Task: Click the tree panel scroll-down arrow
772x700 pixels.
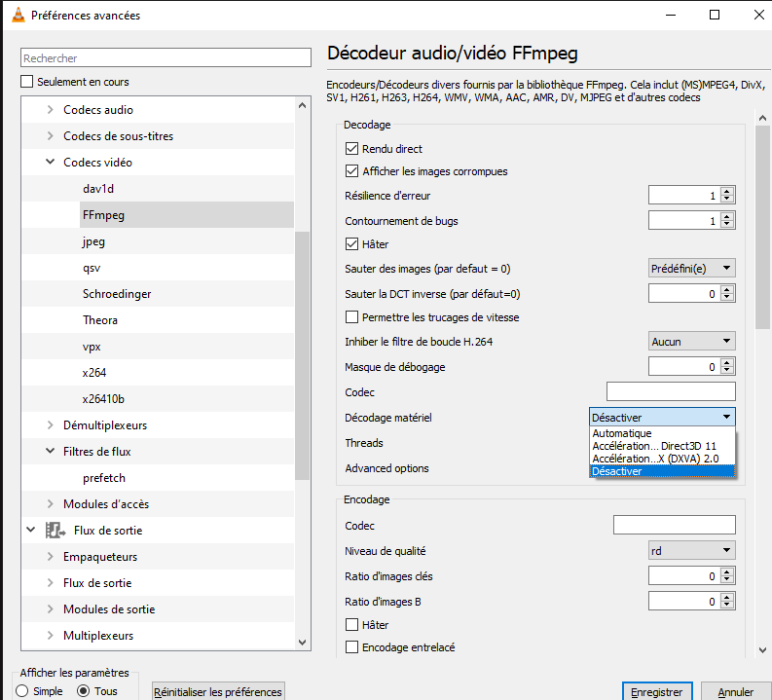Action: click(x=303, y=643)
